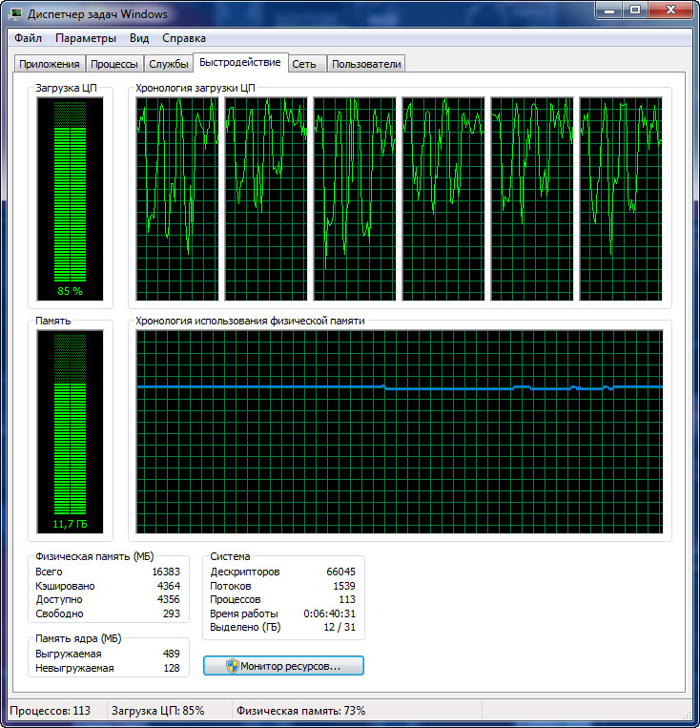Click the Всего value 16383
The width and height of the screenshot is (700, 728).
coord(166,572)
